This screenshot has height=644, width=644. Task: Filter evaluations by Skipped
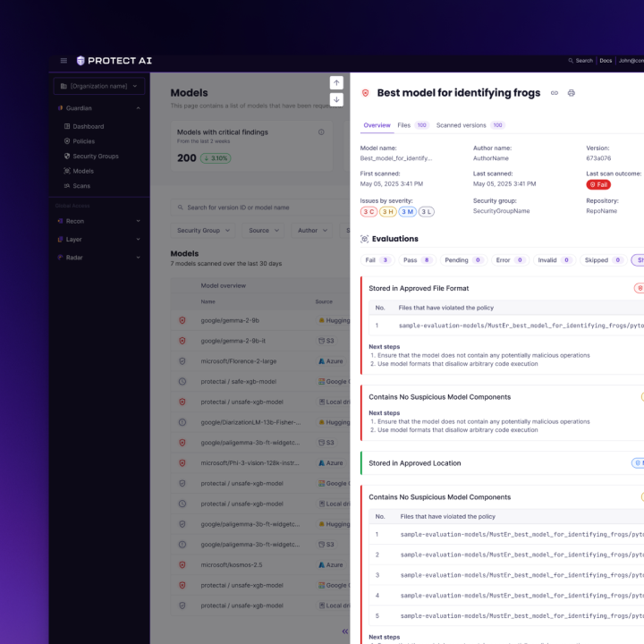pos(603,260)
